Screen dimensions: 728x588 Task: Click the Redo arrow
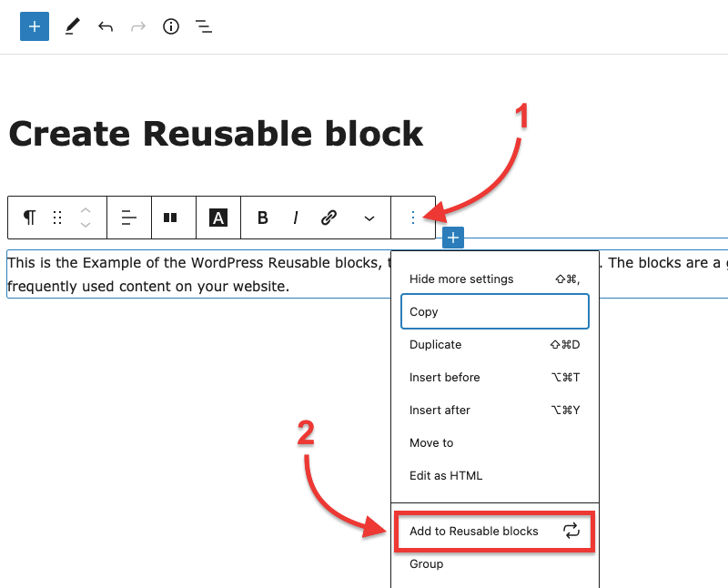138,26
